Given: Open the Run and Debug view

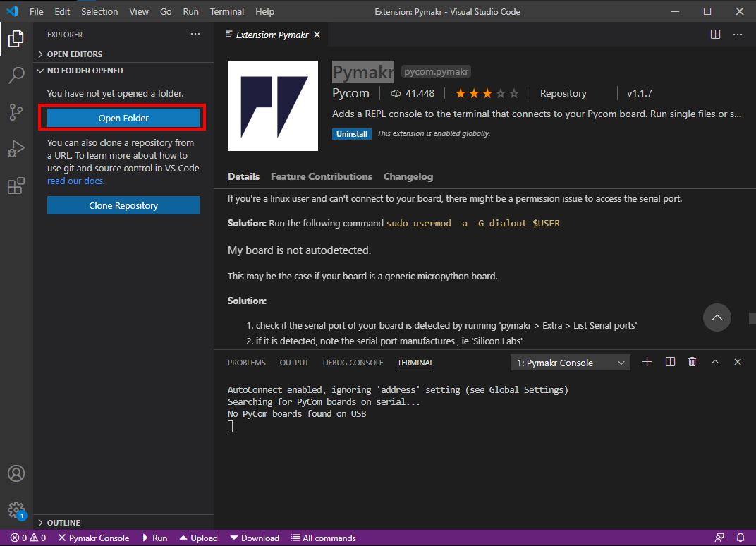Looking at the screenshot, I should [x=16, y=149].
